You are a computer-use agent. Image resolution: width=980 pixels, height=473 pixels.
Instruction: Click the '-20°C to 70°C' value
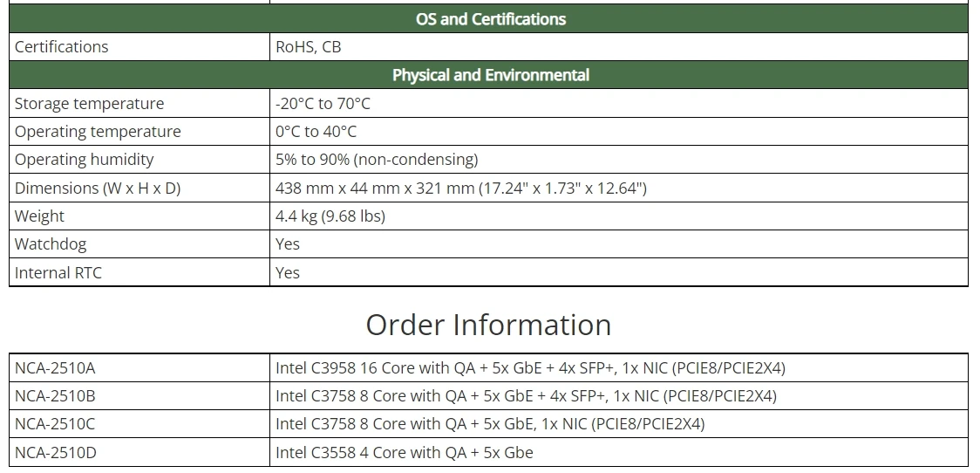323,103
